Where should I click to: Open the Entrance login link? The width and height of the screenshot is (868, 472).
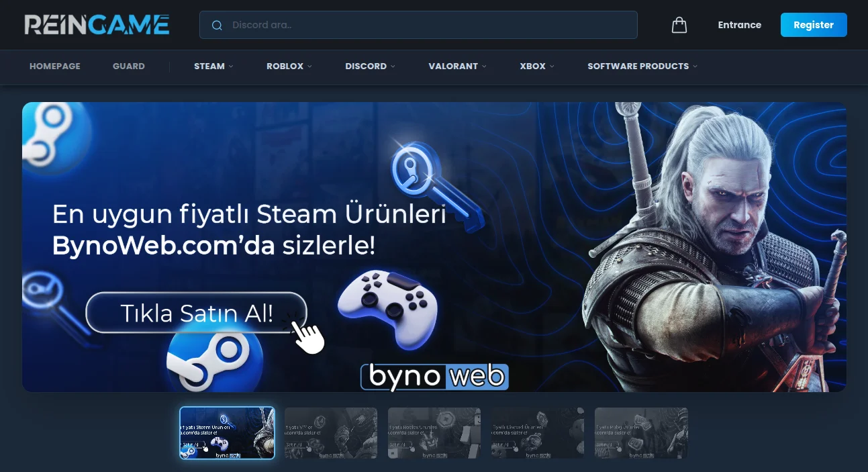[739, 25]
